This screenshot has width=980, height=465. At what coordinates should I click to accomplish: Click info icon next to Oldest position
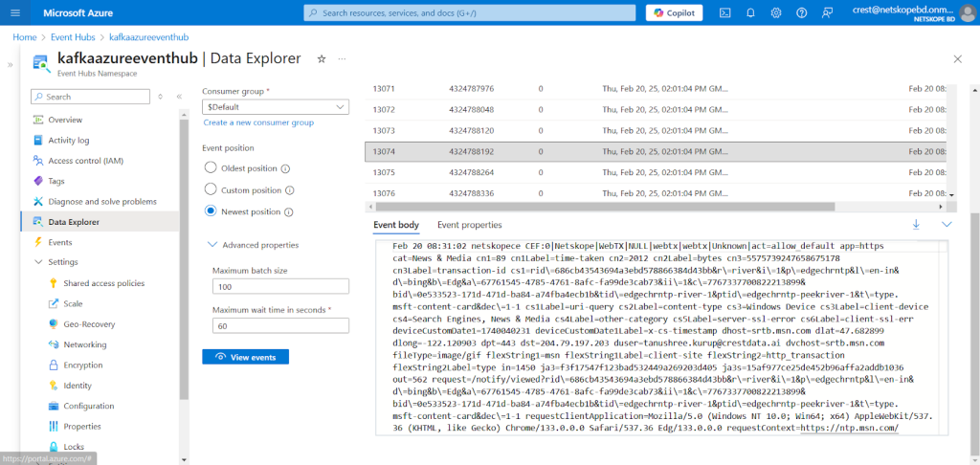click(285, 168)
